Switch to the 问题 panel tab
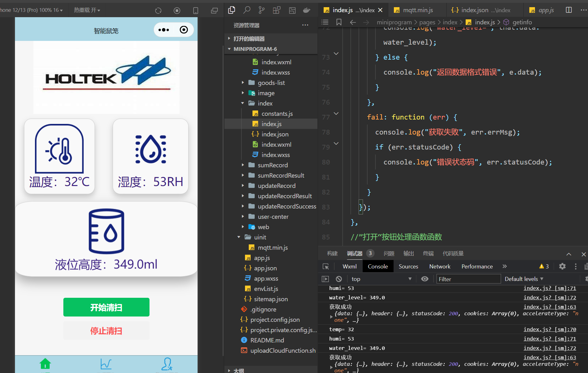This screenshot has width=588, height=373. [389, 253]
